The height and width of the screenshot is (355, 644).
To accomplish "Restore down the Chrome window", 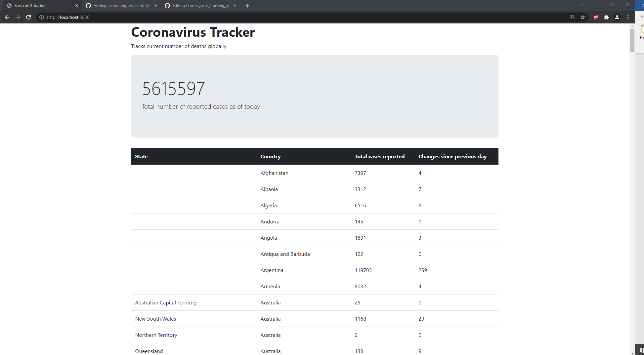I will click(x=612, y=5).
